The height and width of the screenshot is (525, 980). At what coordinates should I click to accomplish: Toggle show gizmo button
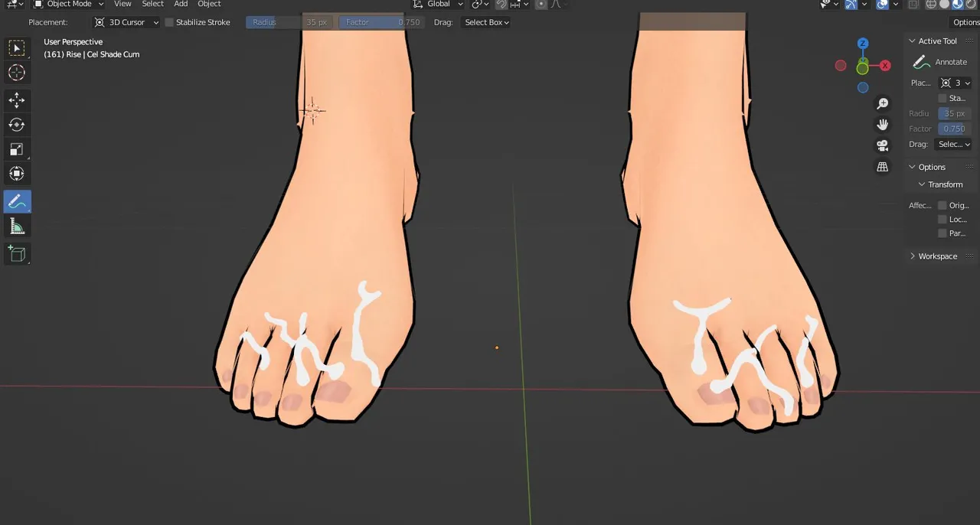pyautogui.click(x=851, y=5)
